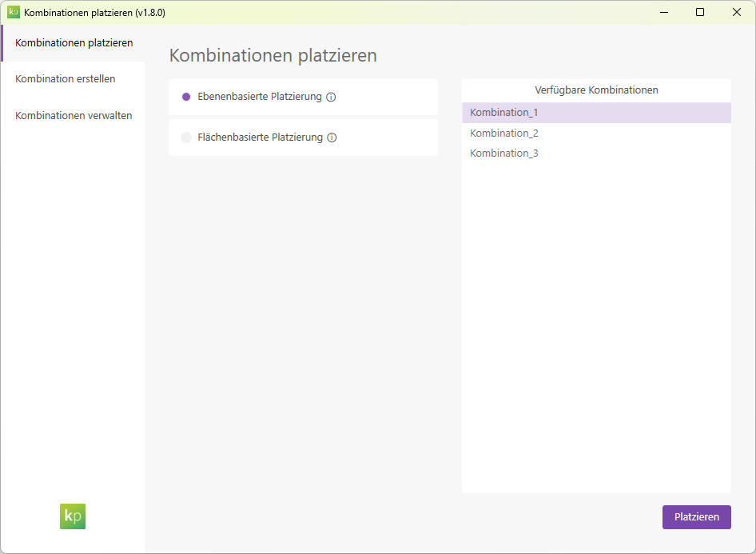Select the Ebenenbasierte Platzierung radio button
The width and height of the screenshot is (756, 554).
[x=186, y=96]
